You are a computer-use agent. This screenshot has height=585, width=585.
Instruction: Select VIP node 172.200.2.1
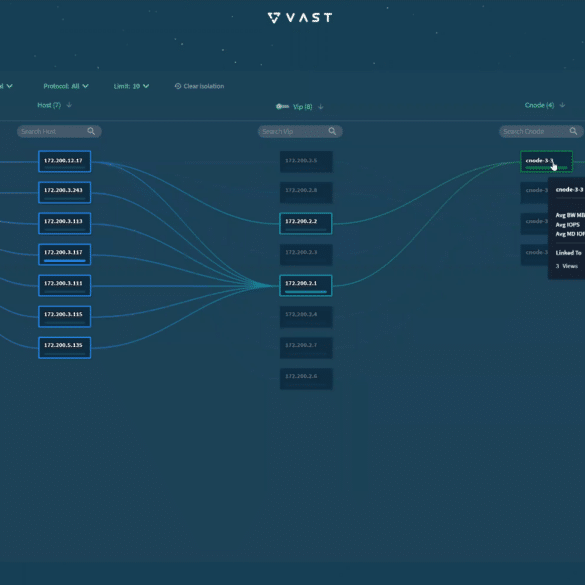[306, 285]
